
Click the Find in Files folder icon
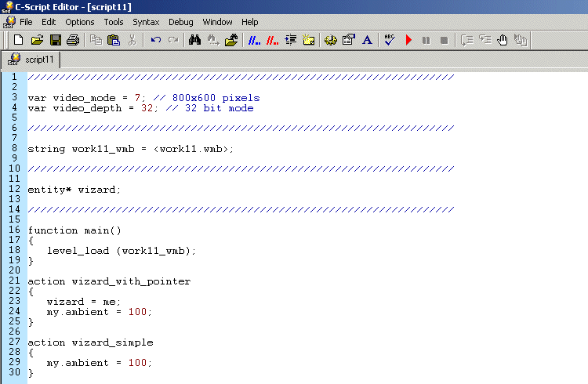point(231,40)
